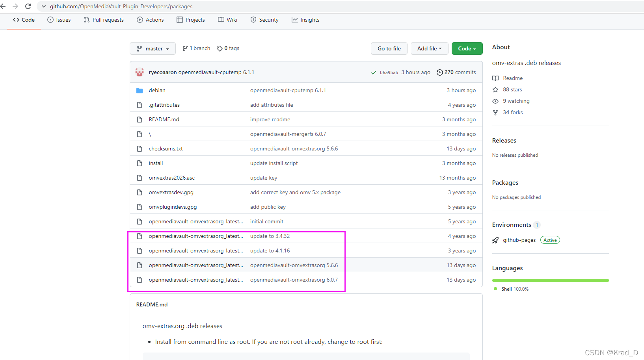Click the file icon beside omvextras2026.asc
The height and width of the screenshot is (360, 644).
[140, 178]
